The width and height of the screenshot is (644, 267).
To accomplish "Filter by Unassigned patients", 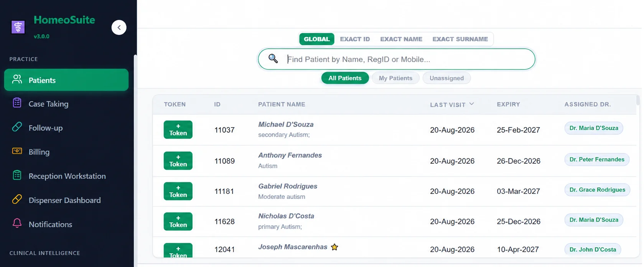I will (x=446, y=78).
